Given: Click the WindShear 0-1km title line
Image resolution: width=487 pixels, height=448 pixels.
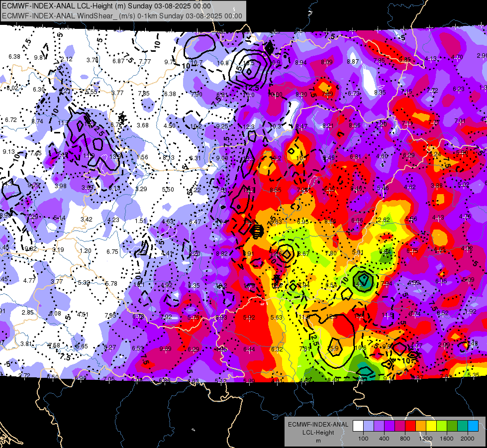Looking at the screenshot, I should [122, 16].
